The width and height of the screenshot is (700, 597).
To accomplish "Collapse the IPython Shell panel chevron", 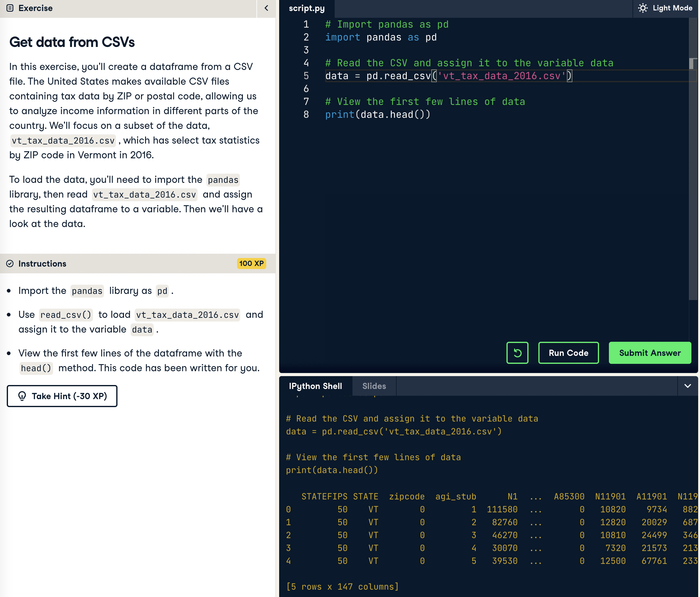I will pos(687,386).
